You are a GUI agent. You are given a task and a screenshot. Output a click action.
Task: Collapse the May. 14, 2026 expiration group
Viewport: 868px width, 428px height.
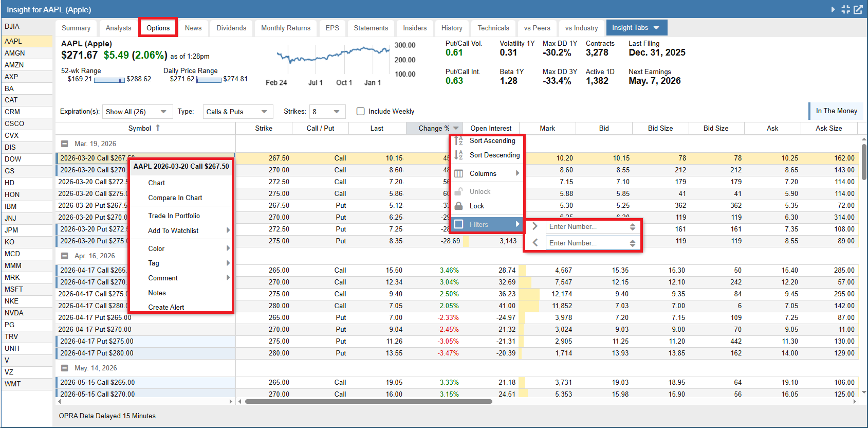click(65, 368)
